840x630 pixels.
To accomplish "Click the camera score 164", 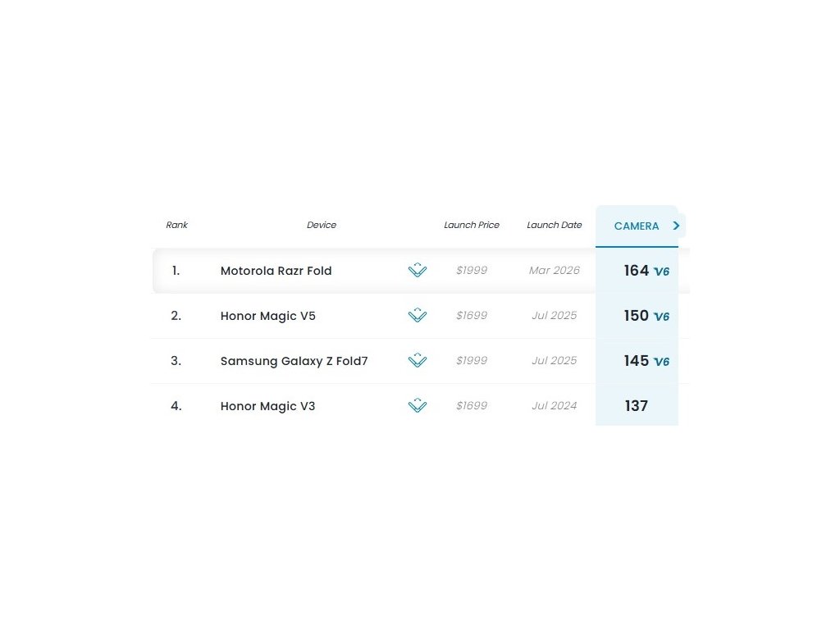I will [x=636, y=270].
